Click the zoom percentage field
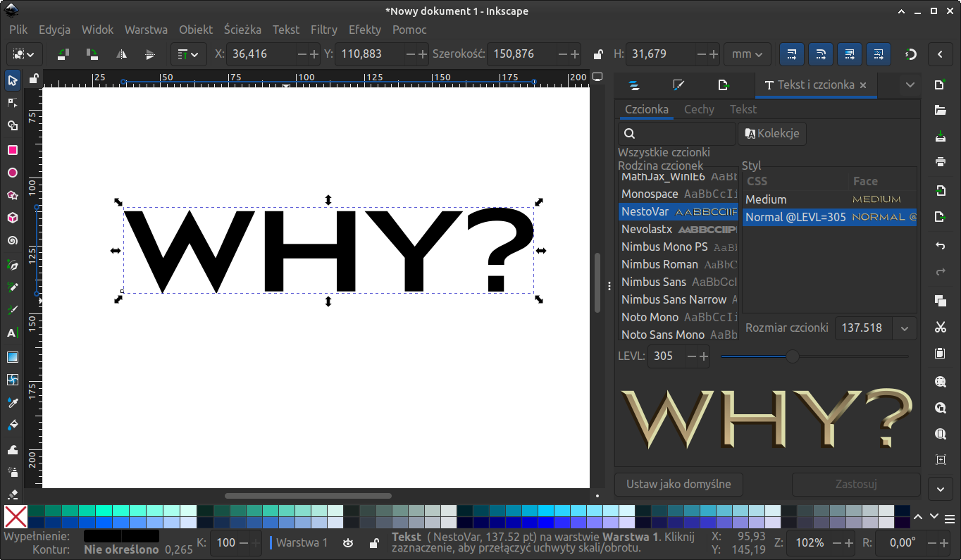 point(810,542)
